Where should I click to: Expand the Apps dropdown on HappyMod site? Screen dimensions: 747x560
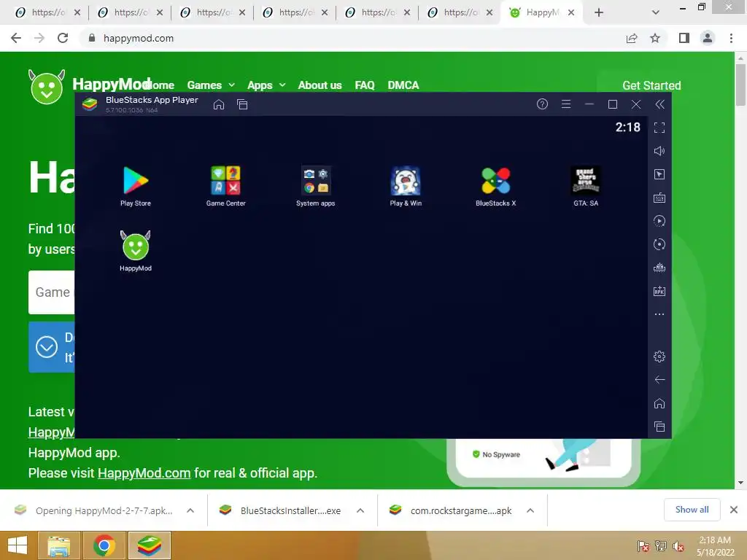[266, 85]
